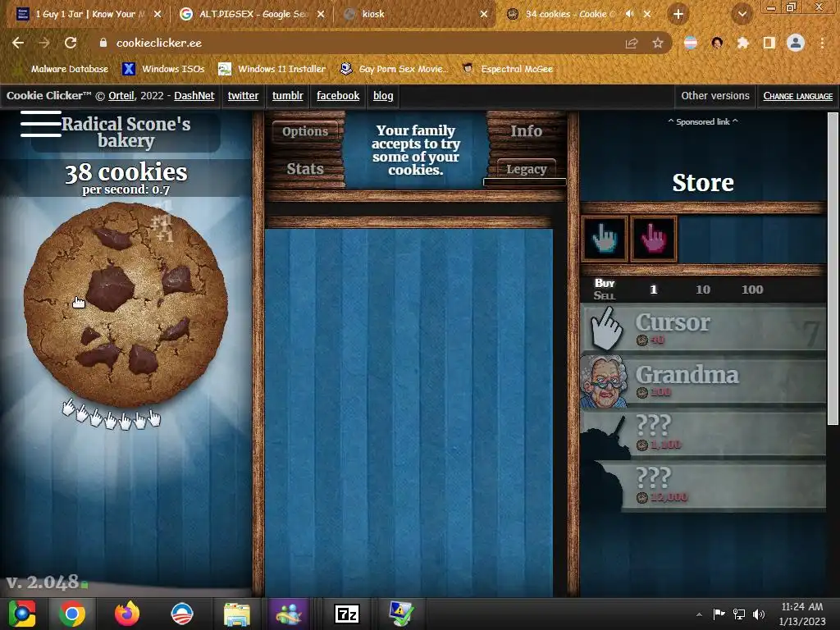
Task: Open the Stats menu
Action: point(305,169)
